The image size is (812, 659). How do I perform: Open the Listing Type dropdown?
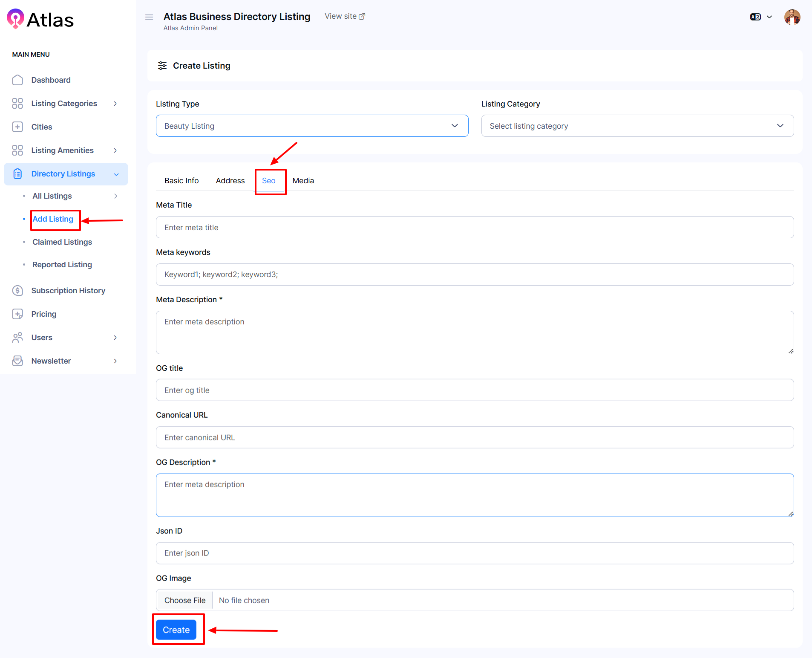pyautogui.click(x=312, y=126)
